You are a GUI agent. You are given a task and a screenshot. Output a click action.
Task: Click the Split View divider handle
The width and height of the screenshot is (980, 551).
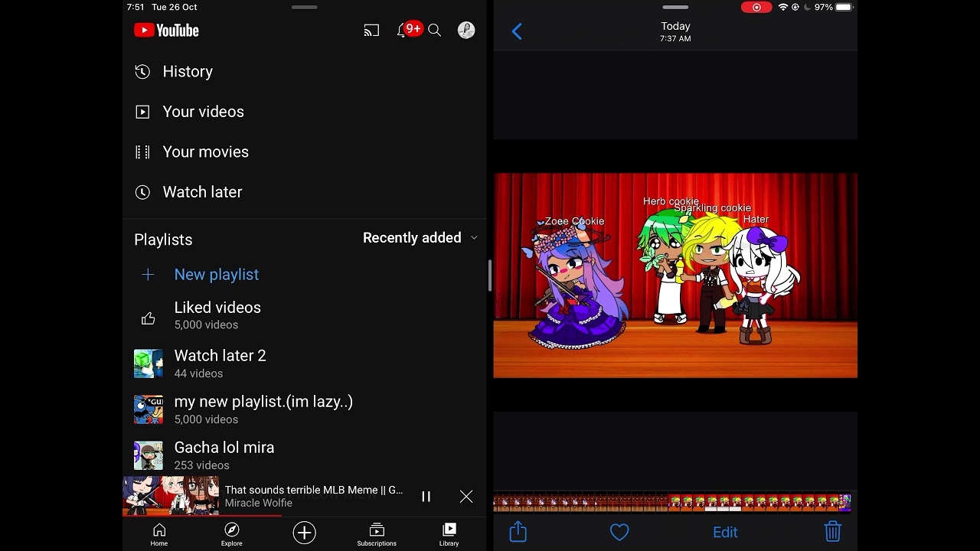click(490, 275)
